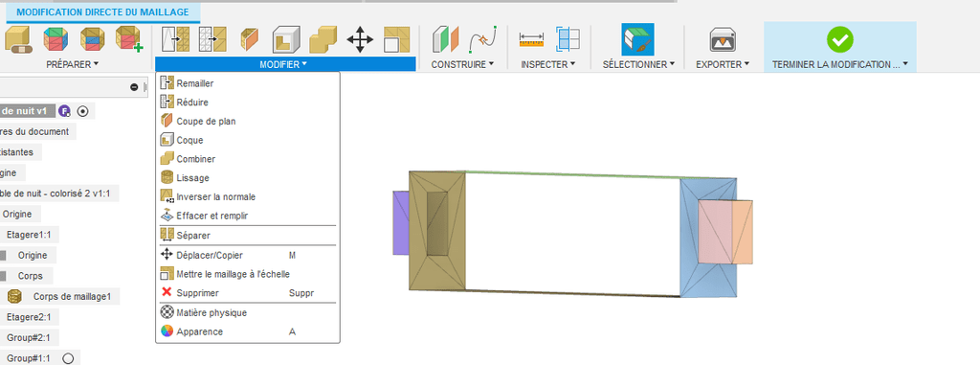Click the Measure ruler icon in Inspecter

pos(532,39)
